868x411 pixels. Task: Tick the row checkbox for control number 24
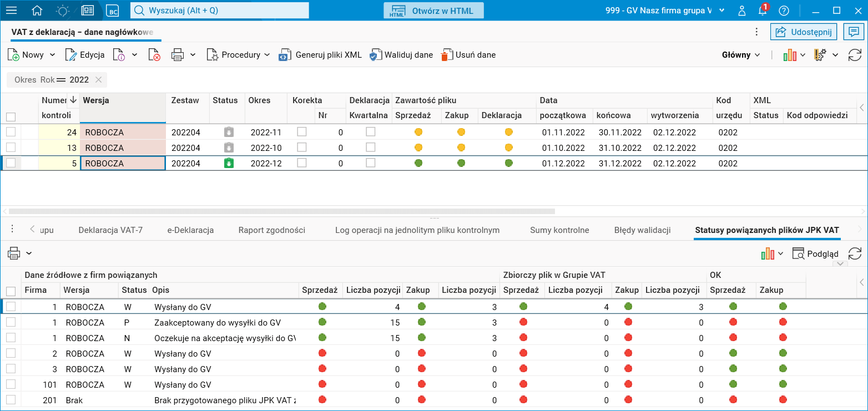pos(11,132)
